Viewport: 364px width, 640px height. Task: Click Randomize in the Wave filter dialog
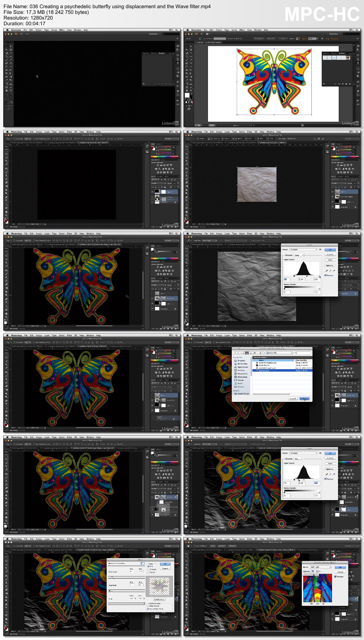(x=159, y=599)
